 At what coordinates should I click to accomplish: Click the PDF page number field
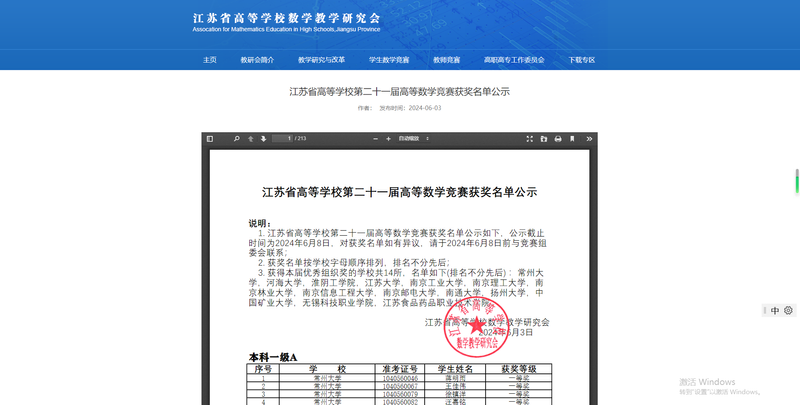pos(282,138)
